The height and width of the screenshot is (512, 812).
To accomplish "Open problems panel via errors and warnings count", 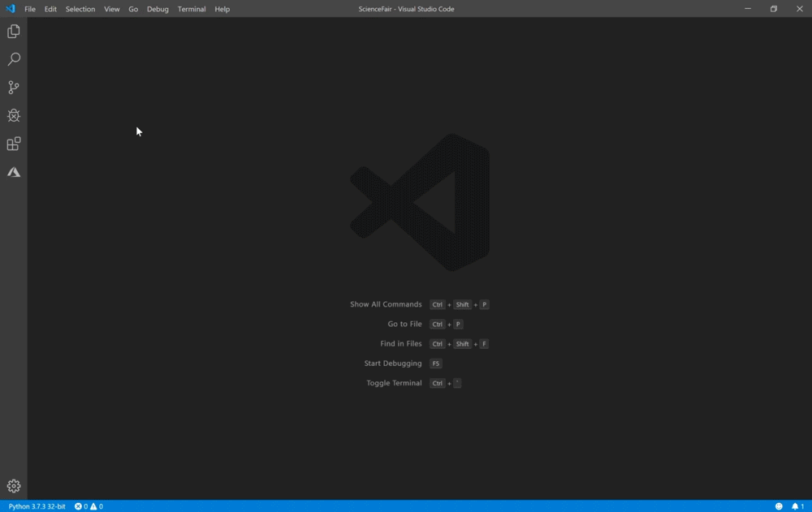I will click(89, 506).
